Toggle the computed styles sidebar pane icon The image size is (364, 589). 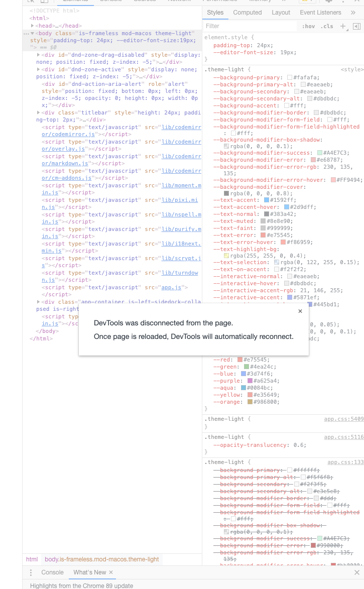[357, 26]
